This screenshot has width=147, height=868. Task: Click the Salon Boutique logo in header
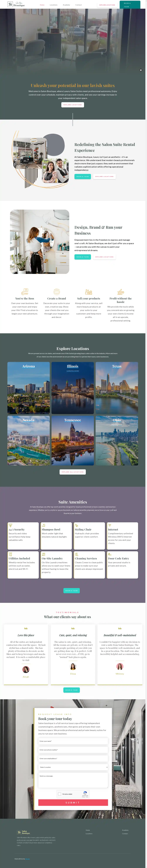pos(16,4)
